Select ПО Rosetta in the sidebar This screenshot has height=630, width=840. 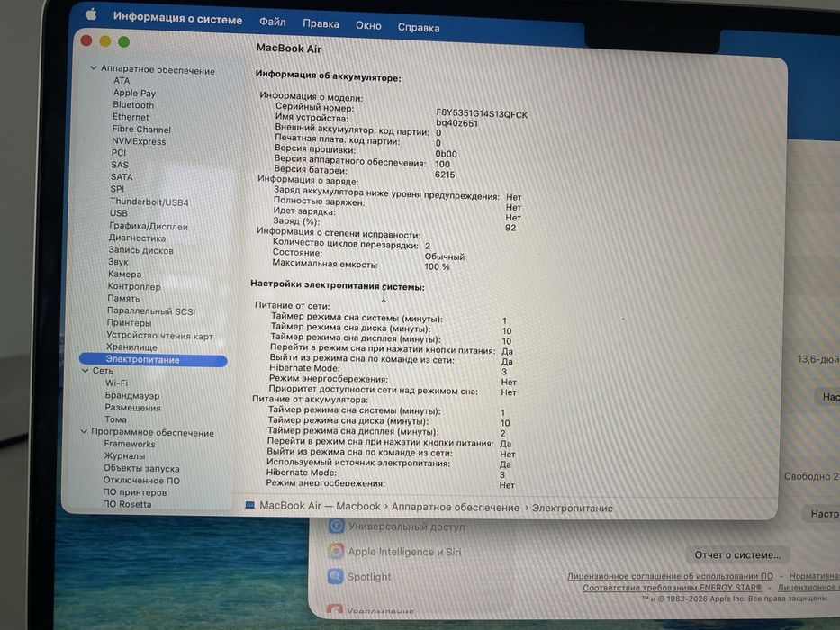coord(127,504)
